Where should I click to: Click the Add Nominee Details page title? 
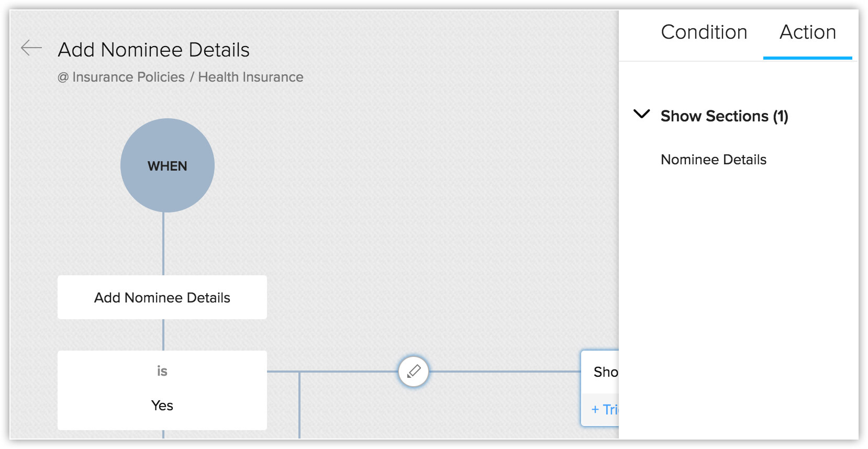(x=153, y=50)
